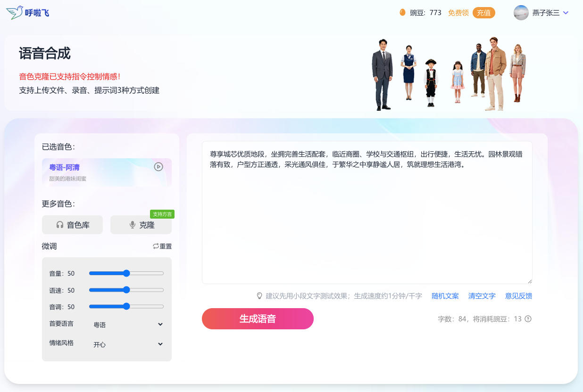583x392 pixels.
Task: Click the orange 豌豆 bean icon
Action: tap(402, 13)
